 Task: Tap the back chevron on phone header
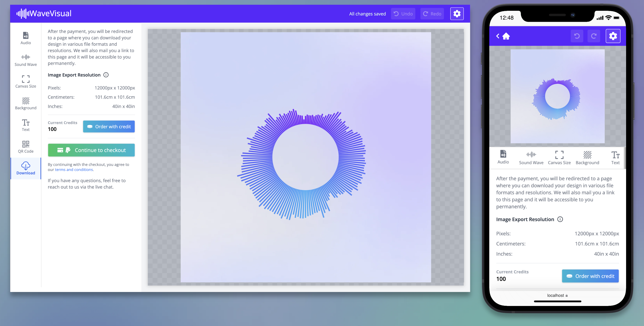pos(497,36)
